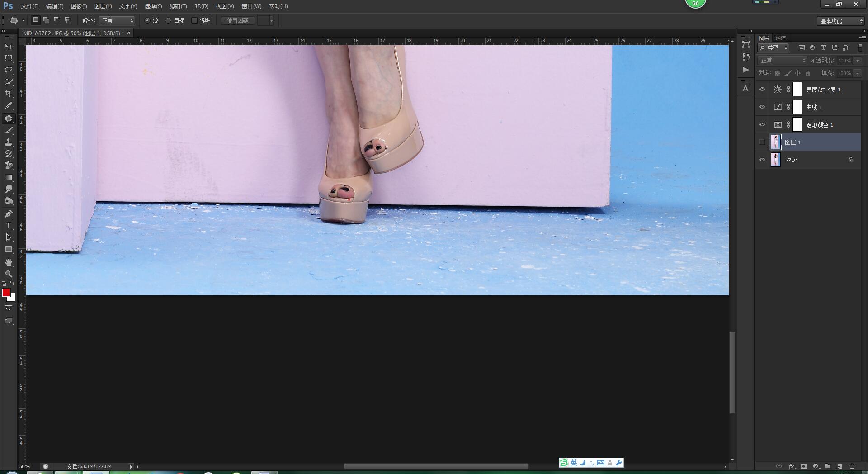Change screen mode from toolbox

[9, 321]
